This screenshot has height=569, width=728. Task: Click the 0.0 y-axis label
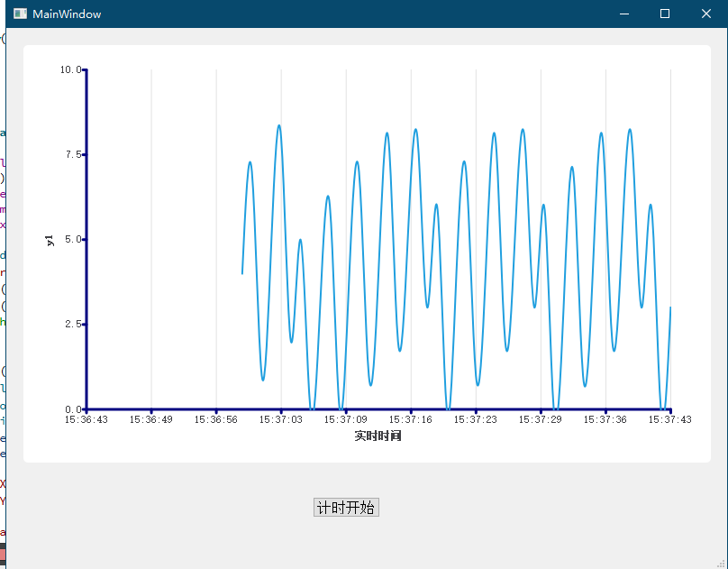pyautogui.click(x=73, y=409)
